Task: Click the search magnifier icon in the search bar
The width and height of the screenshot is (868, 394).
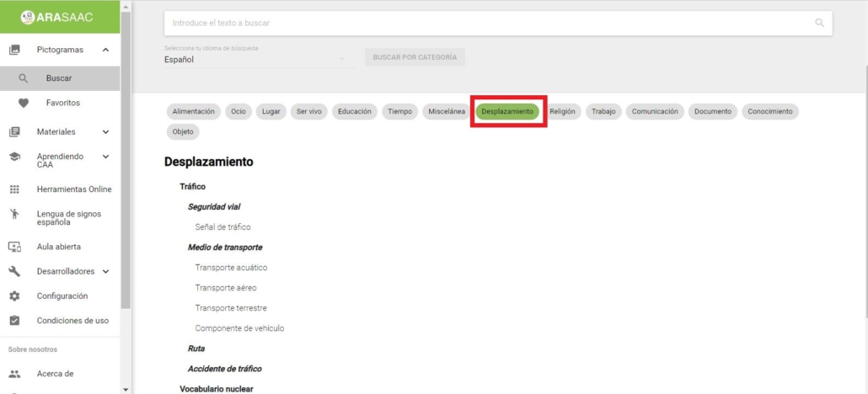Action: [x=820, y=24]
